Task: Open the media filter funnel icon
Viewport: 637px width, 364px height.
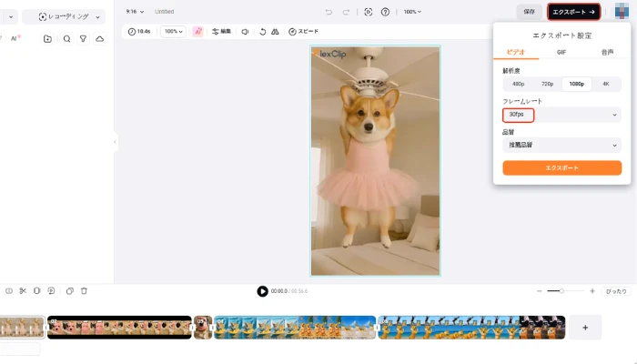Action: tap(83, 39)
